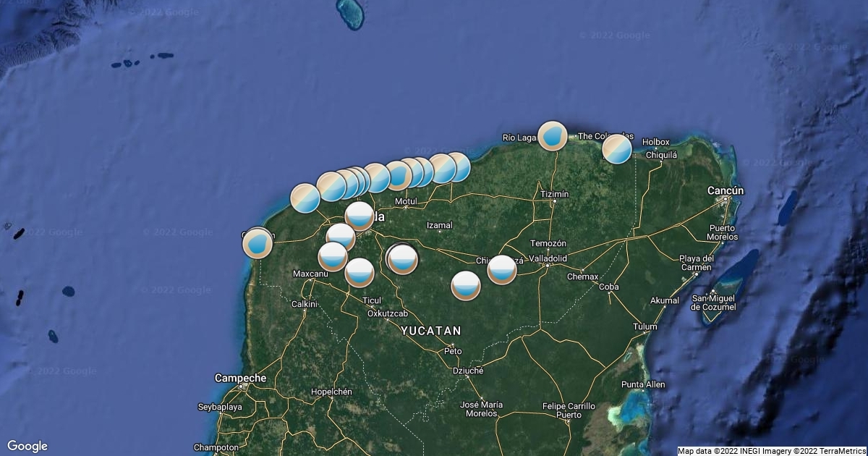Click the marker overlapping Chichén Itzá label

[502, 269]
